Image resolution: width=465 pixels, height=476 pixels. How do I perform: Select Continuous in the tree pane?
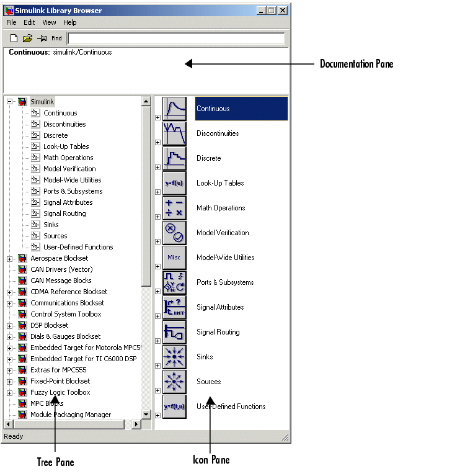pos(60,113)
